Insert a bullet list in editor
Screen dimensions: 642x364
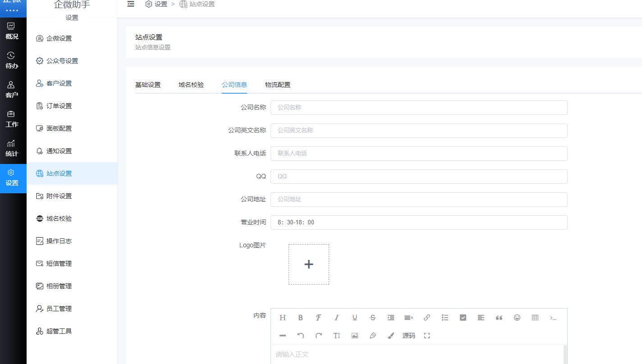pyautogui.click(x=445, y=318)
